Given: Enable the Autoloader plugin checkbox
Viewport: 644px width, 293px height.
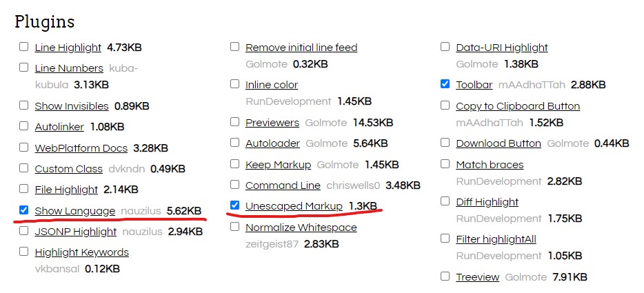Looking at the screenshot, I should coord(234,142).
